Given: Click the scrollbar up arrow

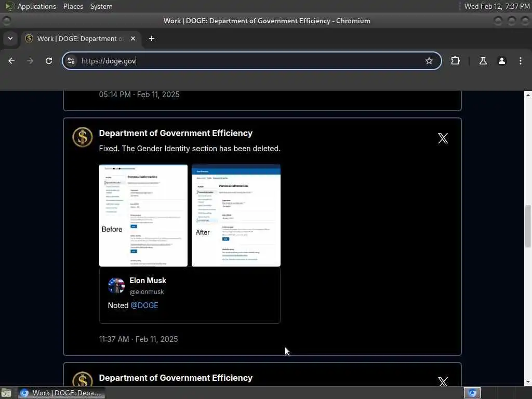Looking at the screenshot, I should [528, 95].
